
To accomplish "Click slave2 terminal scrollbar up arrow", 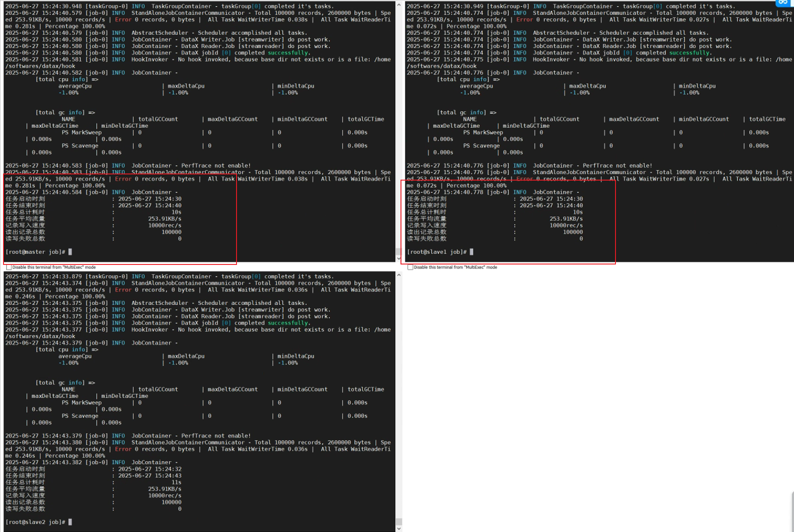I will (x=398, y=275).
